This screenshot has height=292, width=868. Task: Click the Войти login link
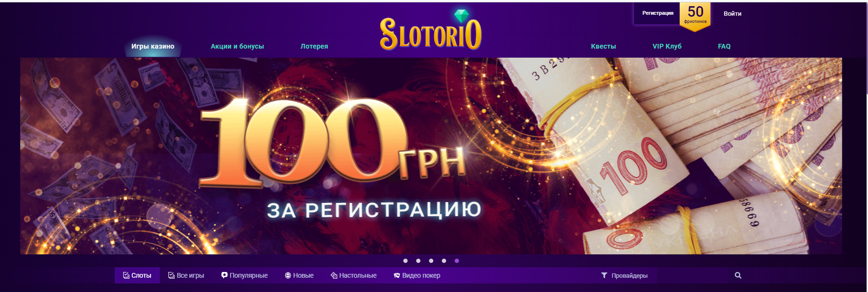pyautogui.click(x=732, y=14)
